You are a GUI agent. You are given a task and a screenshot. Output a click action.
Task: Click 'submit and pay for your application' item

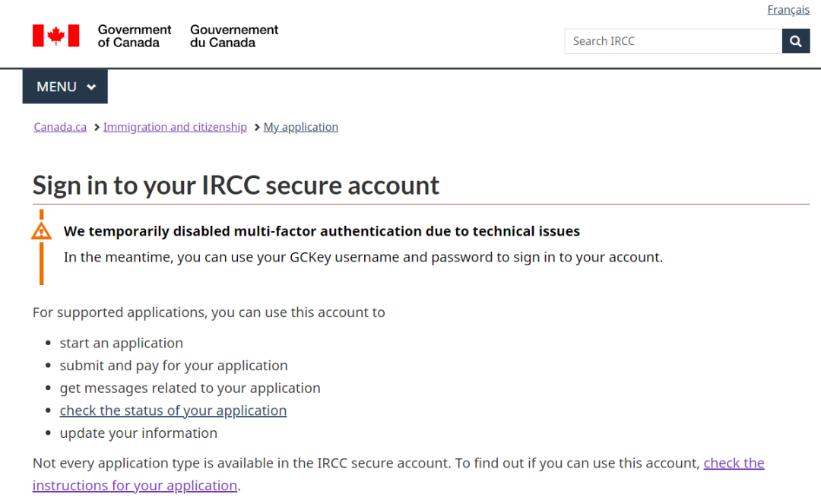(174, 366)
